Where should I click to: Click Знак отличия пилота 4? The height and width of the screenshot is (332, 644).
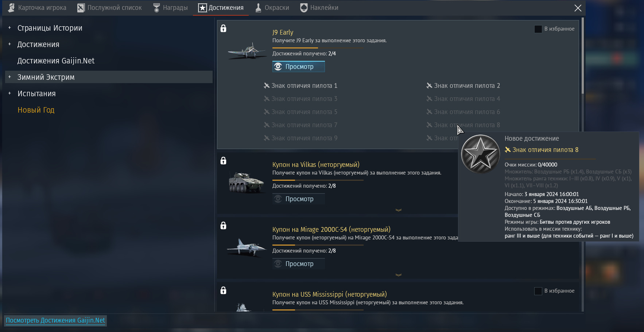pyautogui.click(x=467, y=99)
